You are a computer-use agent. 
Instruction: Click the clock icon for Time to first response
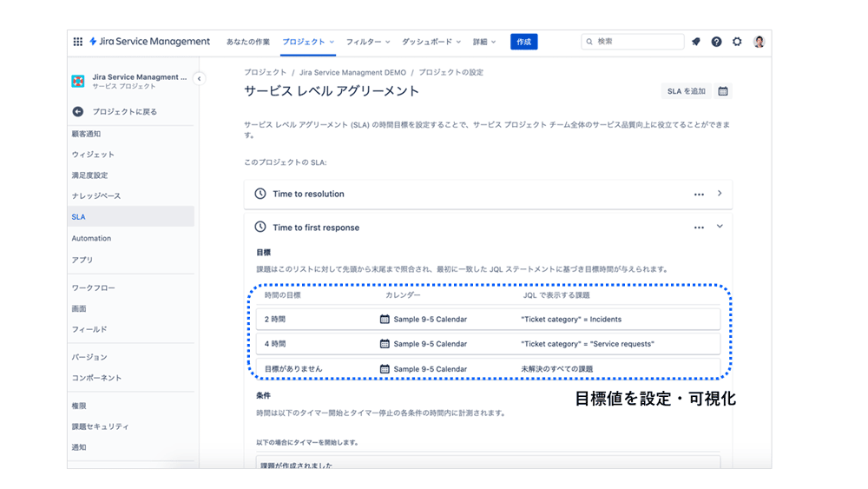pyautogui.click(x=260, y=227)
